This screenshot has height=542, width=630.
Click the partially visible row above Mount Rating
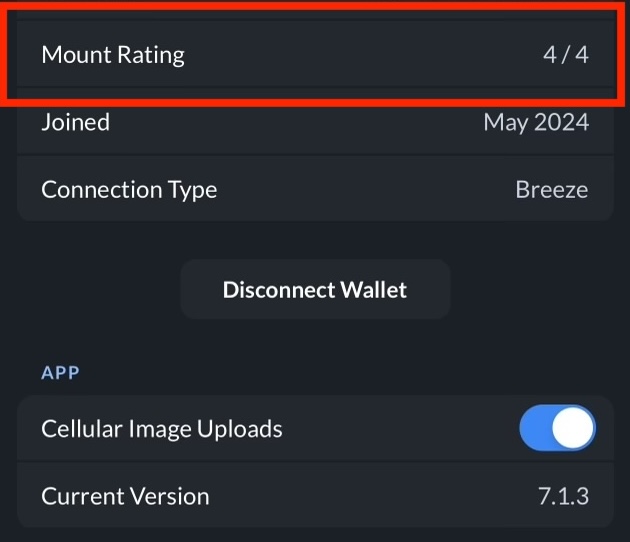[x=315, y=8]
